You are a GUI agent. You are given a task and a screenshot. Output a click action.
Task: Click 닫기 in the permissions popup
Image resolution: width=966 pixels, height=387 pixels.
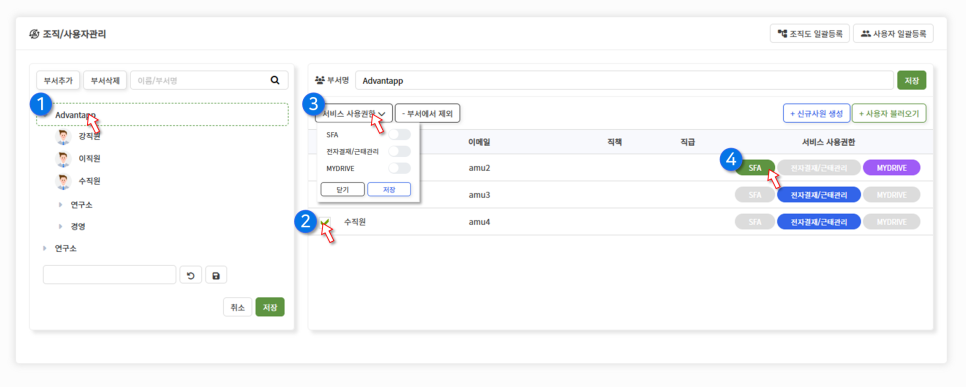pos(343,190)
